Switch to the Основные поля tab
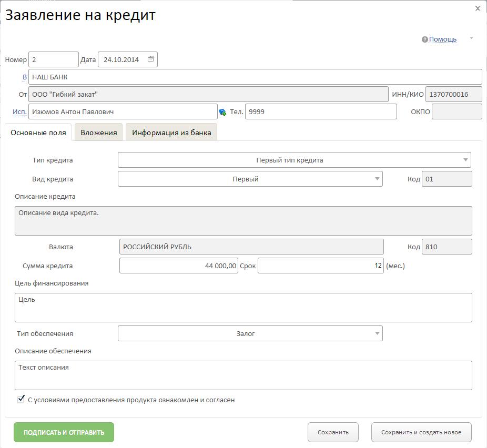 point(38,133)
